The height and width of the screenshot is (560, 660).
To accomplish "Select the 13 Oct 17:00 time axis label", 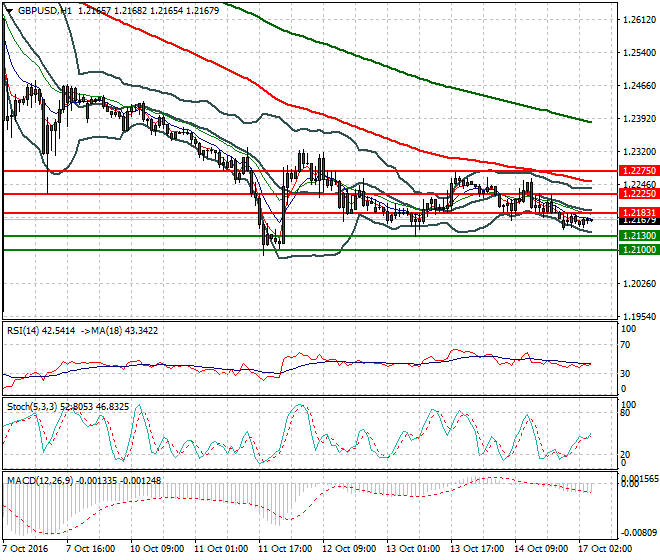I will click(x=477, y=549).
